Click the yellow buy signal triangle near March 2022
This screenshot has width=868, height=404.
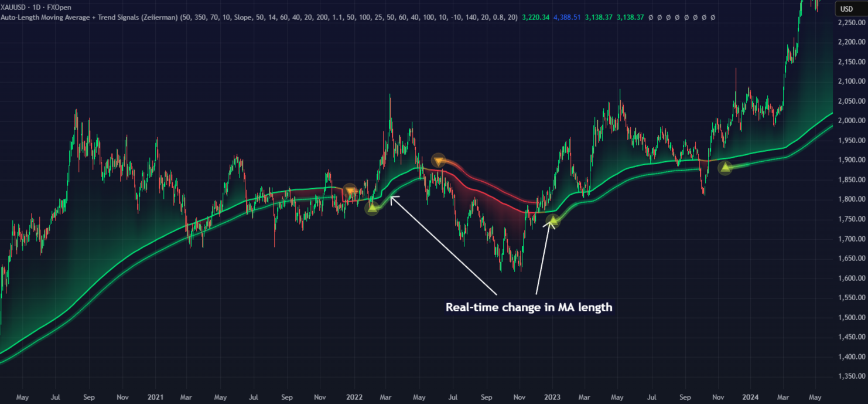point(372,207)
